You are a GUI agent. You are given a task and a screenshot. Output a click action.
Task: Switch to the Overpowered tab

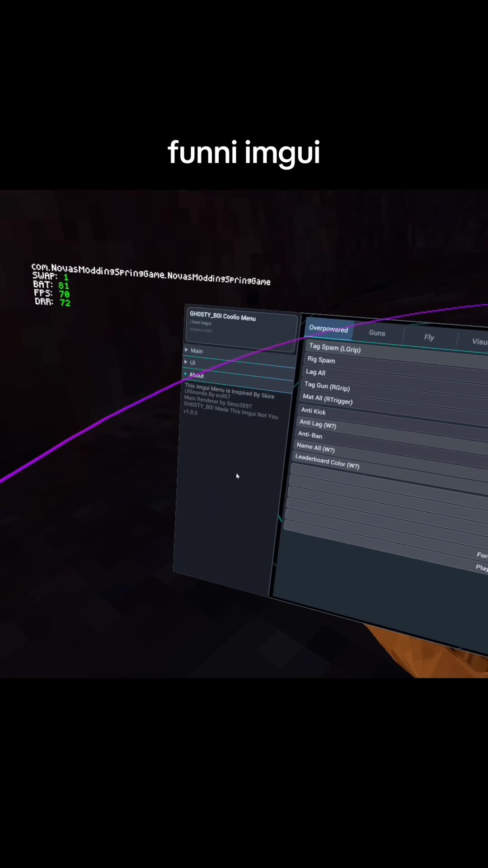coord(328,329)
